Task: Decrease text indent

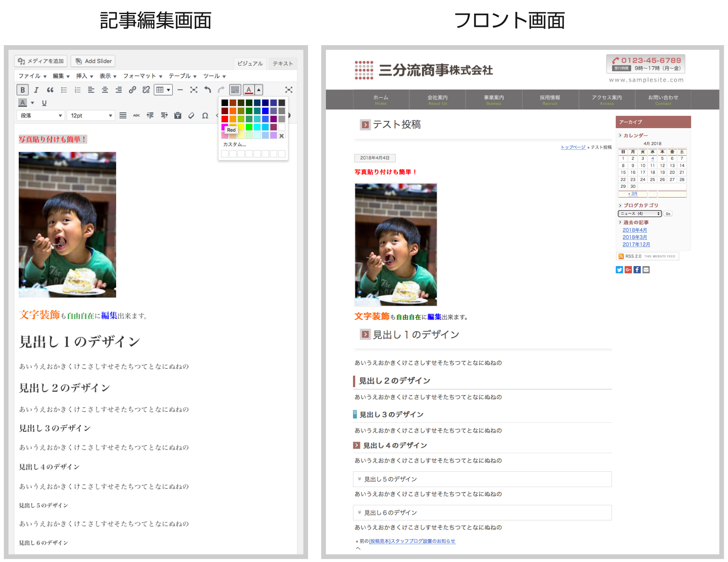Action: pos(150,115)
